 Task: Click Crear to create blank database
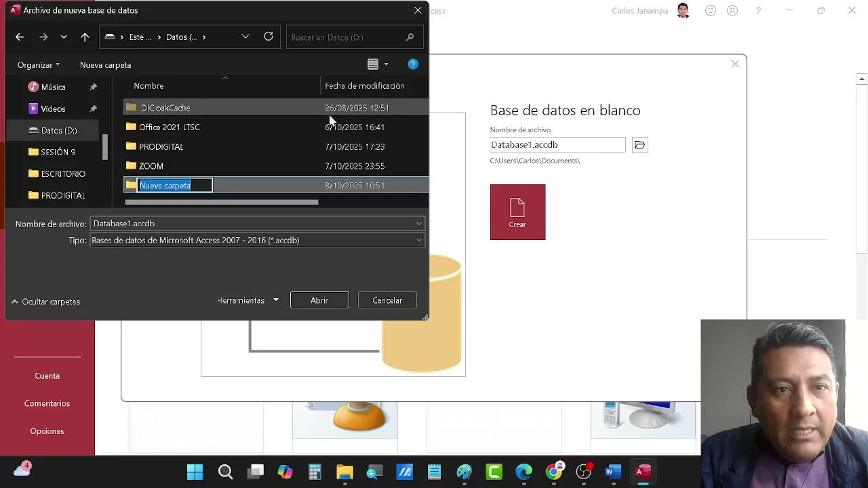tap(517, 212)
